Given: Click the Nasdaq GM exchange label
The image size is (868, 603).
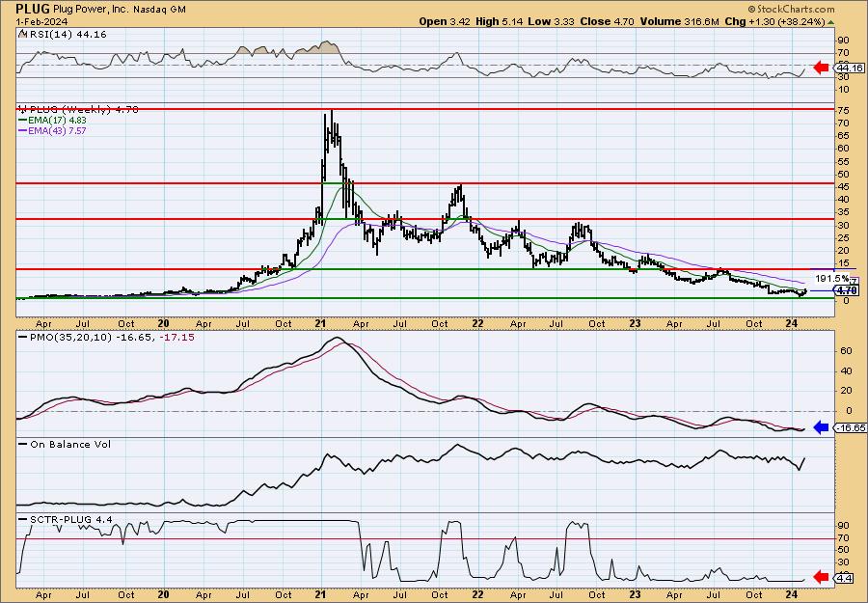Looking at the screenshot, I should tap(159, 10).
